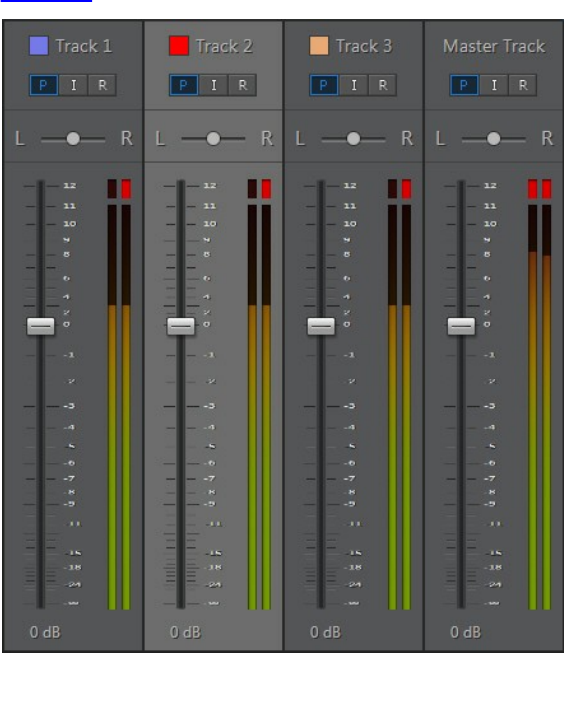The image size is (564, 717).
Task: Click the Track 3 volume fader handle
Action: point(321,326)
